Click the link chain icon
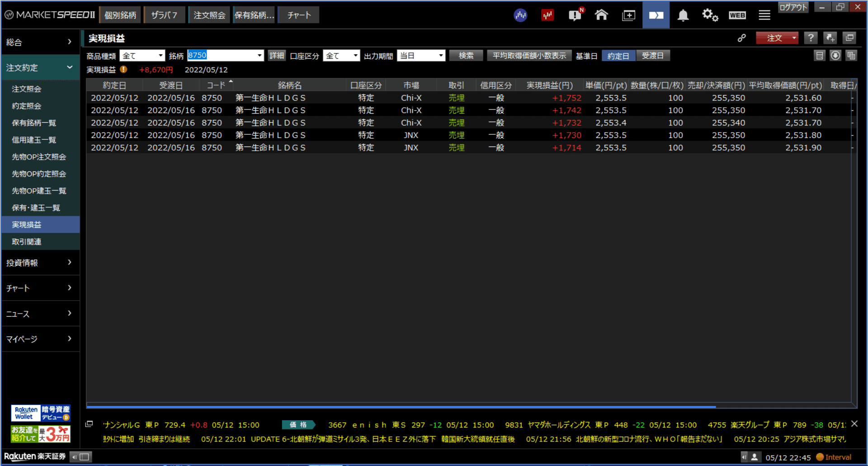This screenshot has width=868, height=466. point(742,38)
